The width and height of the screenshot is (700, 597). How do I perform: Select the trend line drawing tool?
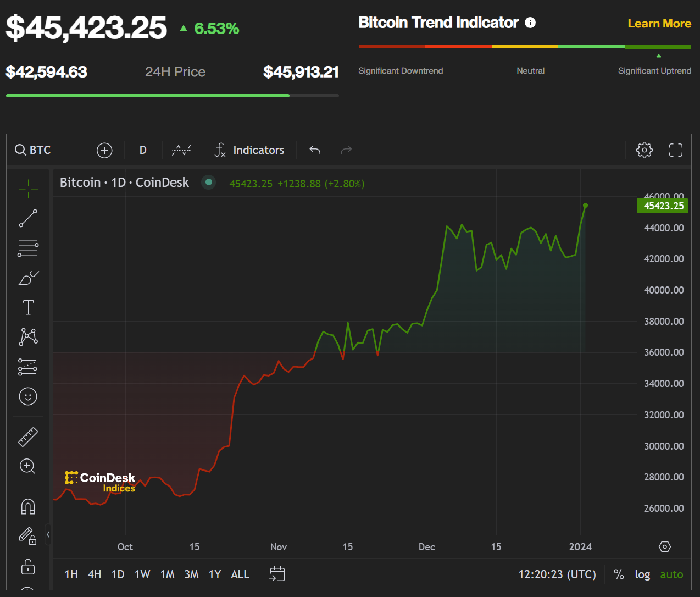(28, 218)
